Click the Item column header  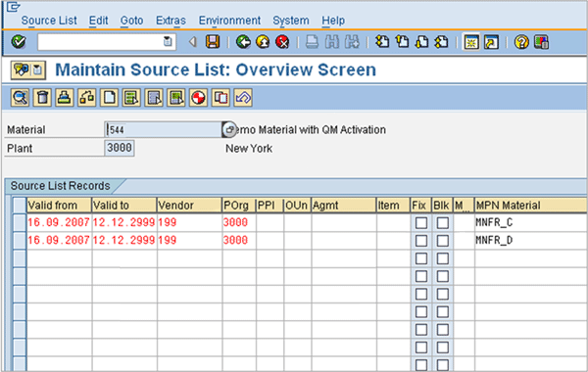tap(393, 206)
